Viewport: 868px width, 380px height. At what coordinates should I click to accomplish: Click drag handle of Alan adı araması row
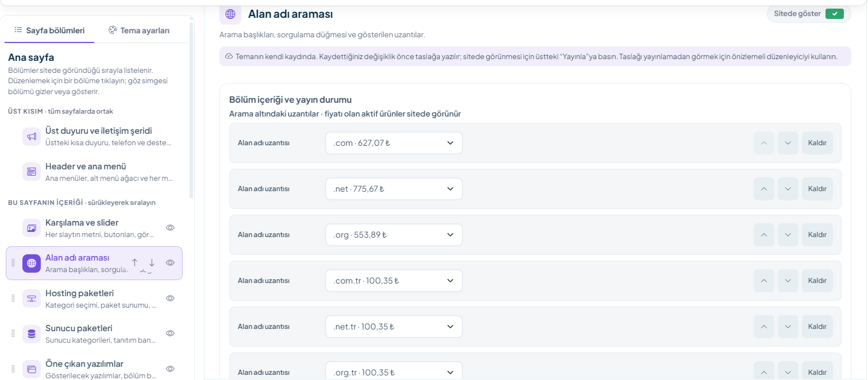(13, 263)
